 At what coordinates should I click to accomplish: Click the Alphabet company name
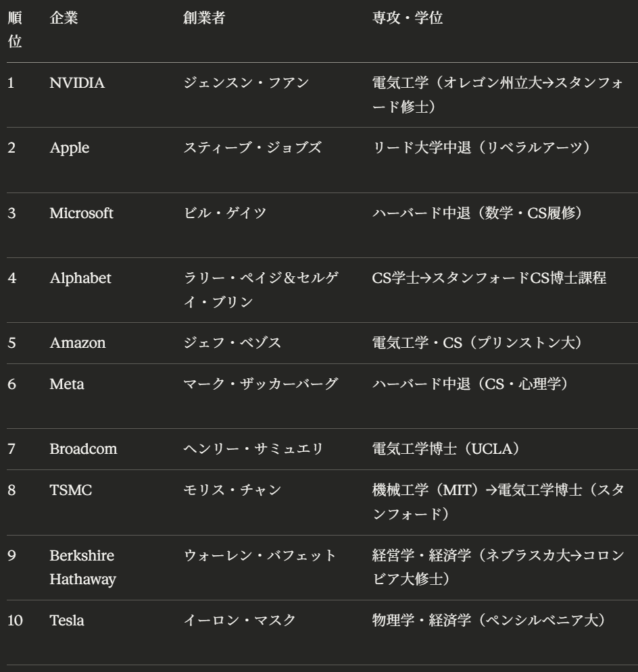[80, 278]
